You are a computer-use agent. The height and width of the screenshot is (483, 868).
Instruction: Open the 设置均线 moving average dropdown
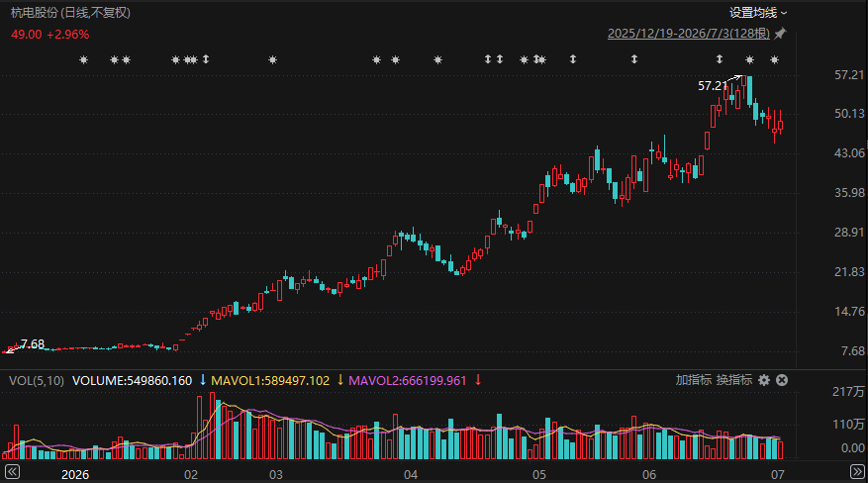[x=758, y=12]
